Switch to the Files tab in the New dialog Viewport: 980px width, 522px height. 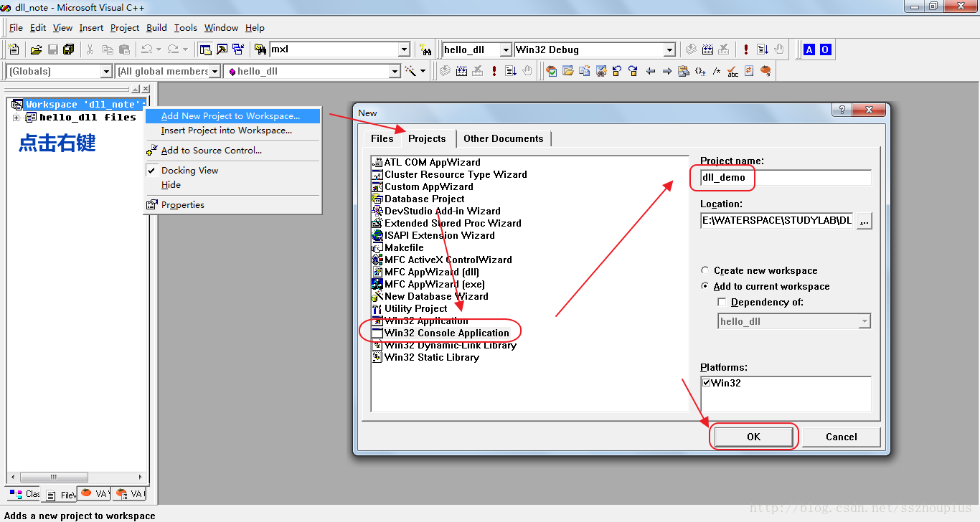coord(382,138)
